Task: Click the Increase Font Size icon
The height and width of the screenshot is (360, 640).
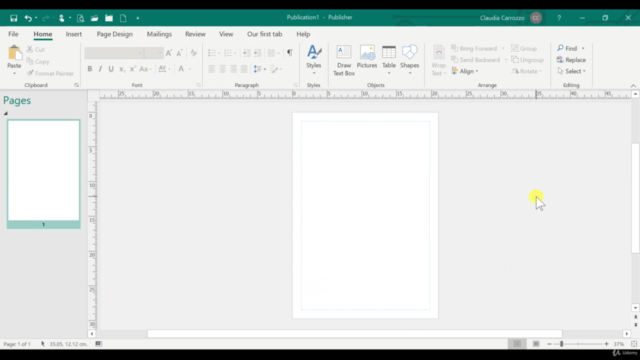Action: pyautogui.click(x=169, y=53)
